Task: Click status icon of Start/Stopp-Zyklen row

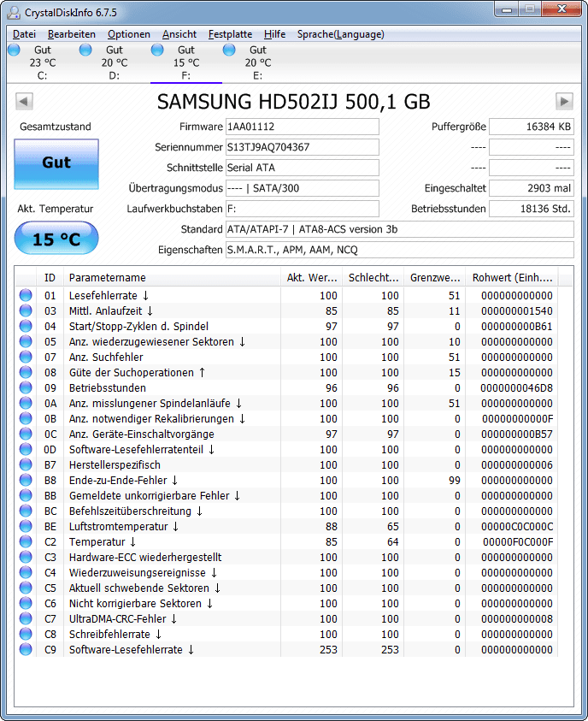Action: (x=26, y=326)
